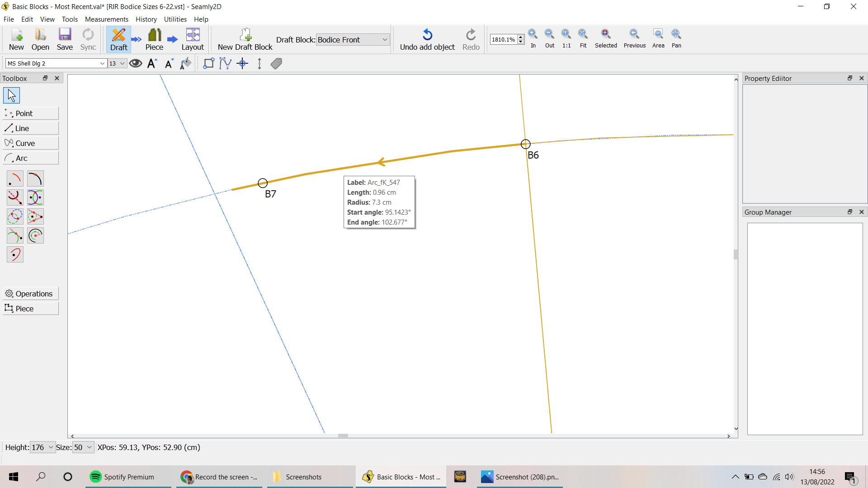Open the History menu
The image size is (868, 488).
point(146,19)
